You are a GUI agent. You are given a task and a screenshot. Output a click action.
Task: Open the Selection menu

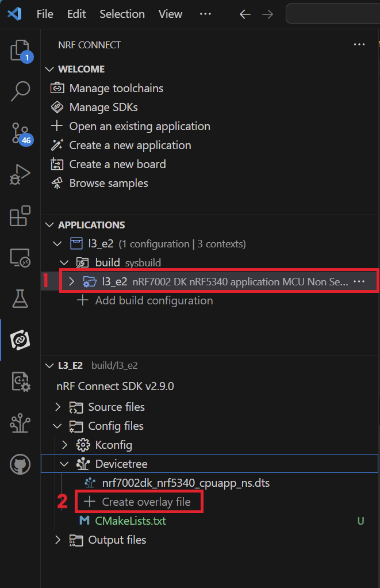pyautogui.click(x=122, y=14)
